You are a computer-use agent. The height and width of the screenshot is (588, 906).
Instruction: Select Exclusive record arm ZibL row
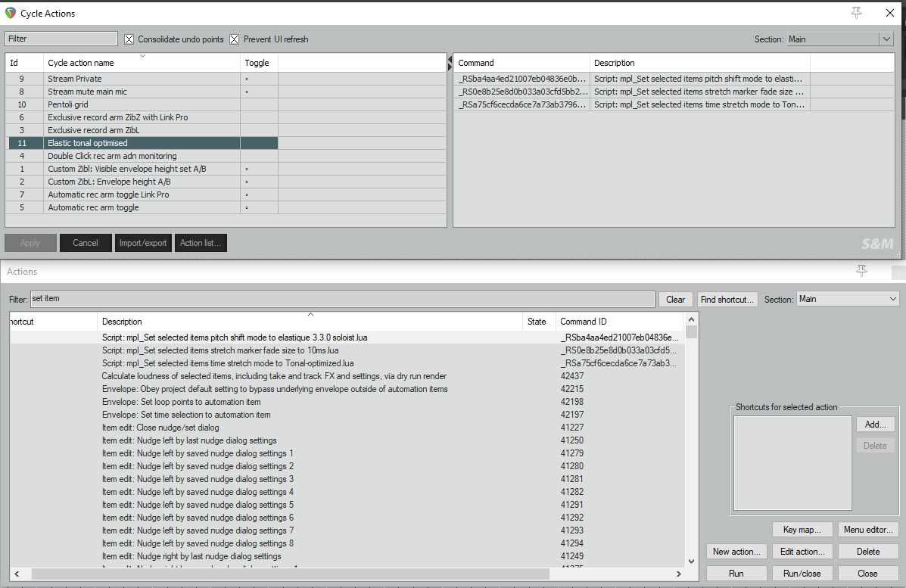tap(143, 130)
